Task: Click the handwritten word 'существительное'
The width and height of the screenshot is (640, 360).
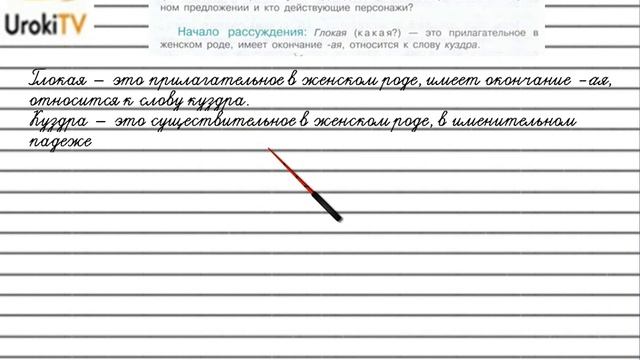Action: 223,122
